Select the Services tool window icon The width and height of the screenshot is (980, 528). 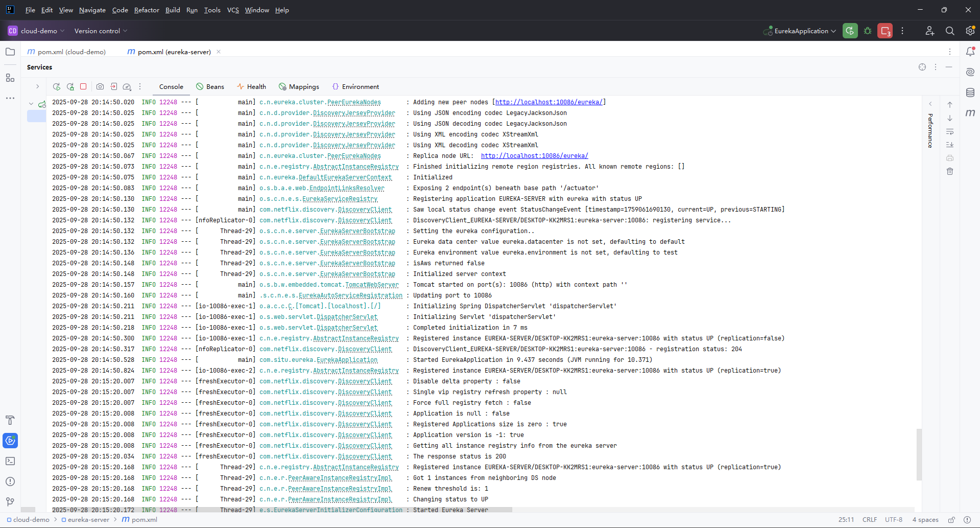pyautogui.click(x=10, y=441)
